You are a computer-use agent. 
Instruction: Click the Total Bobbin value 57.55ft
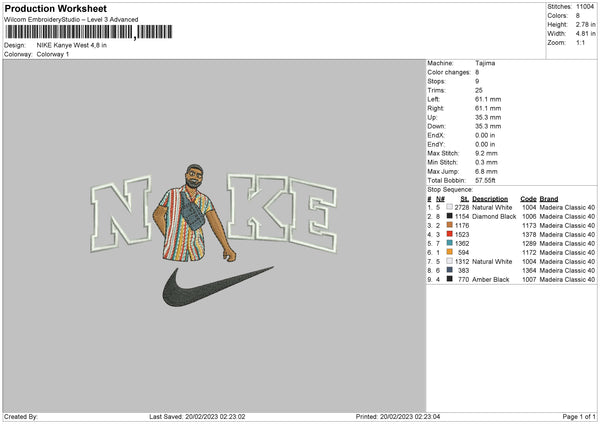pos(486,180)
